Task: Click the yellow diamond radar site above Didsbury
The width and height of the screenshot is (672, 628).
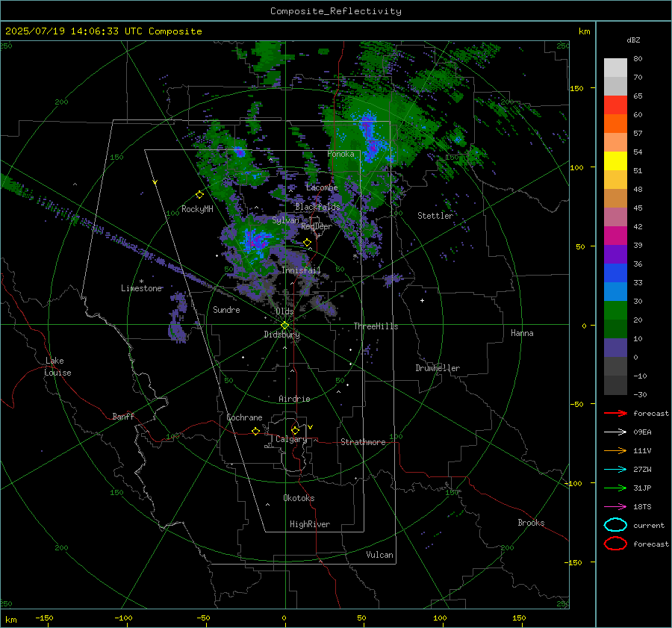Action: coord(284,326)
